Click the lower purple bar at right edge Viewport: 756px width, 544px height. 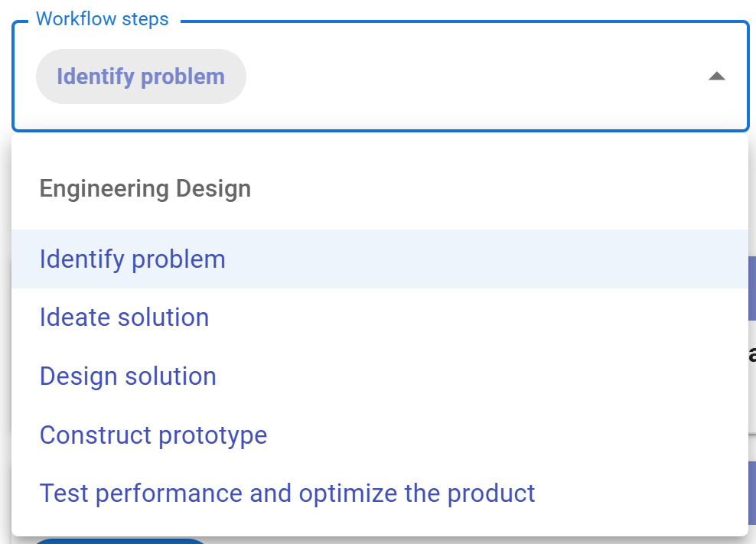(x=751, y=492)
